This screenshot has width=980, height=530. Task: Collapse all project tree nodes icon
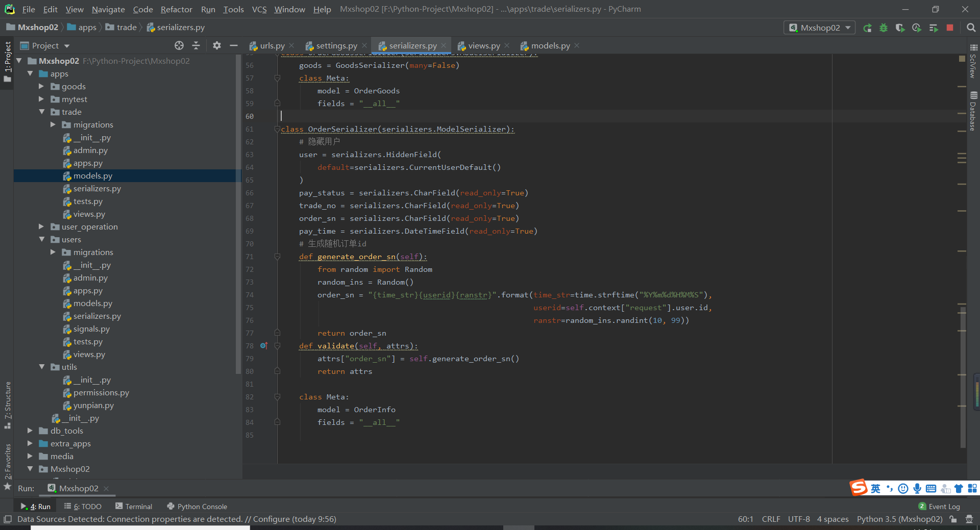196,46
